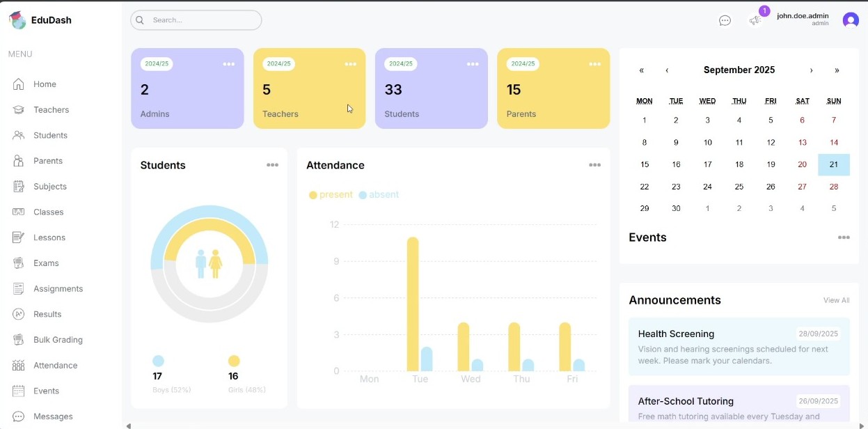Screen dimensions: 868x429
Task: Open the announcements megaphone icon
Action: tap(755, 21)
